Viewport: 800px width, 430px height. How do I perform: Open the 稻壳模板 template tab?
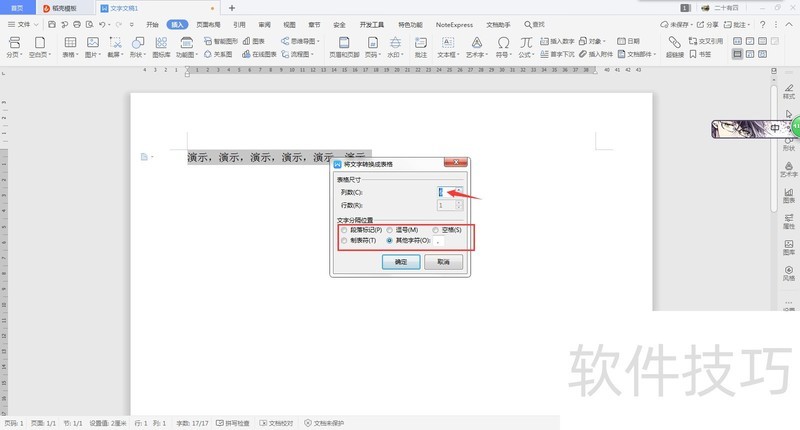[65, 8]
